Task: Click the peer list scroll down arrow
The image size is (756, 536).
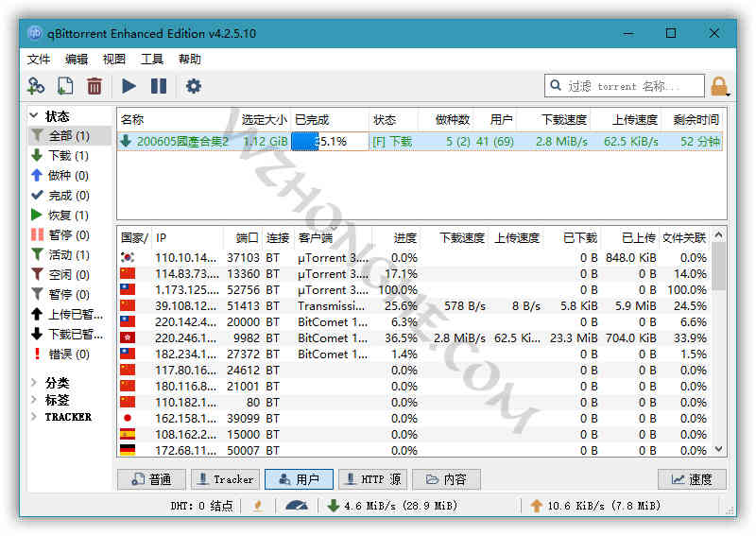Action: 718,449
